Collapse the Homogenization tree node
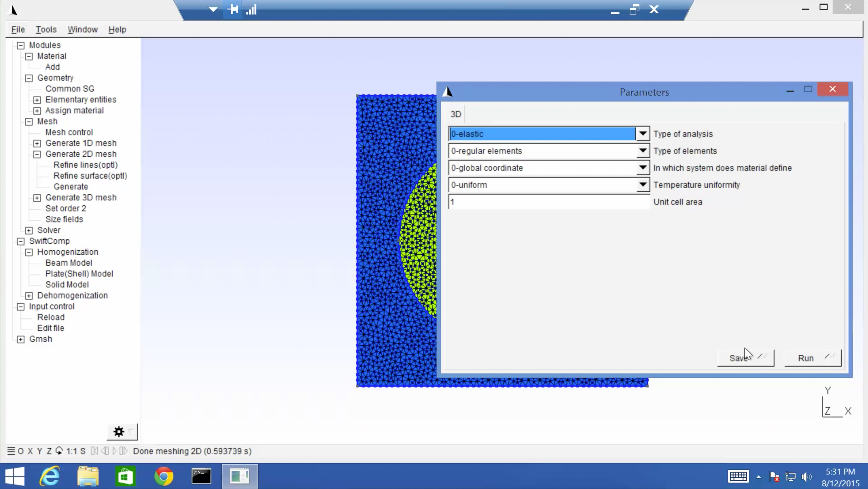This screenshot has width=868, height=489. (x=29, y=252)
